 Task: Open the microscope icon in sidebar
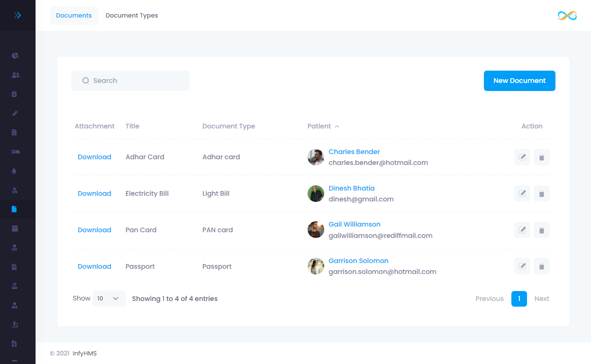[15, 324]
